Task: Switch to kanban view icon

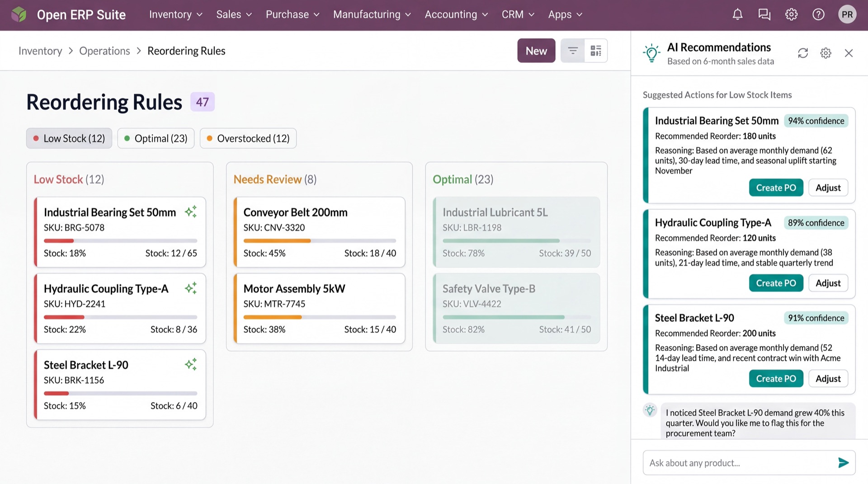Action: point(596,51)
